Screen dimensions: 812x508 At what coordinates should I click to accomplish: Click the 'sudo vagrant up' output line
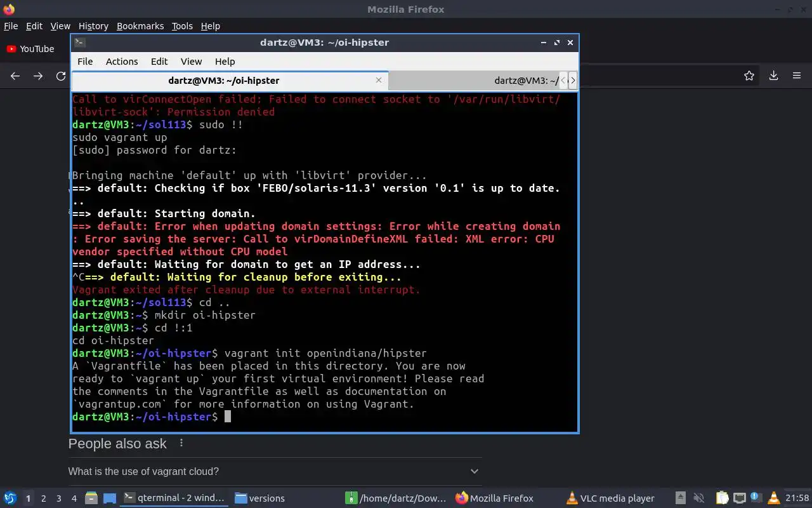[120, 137]
